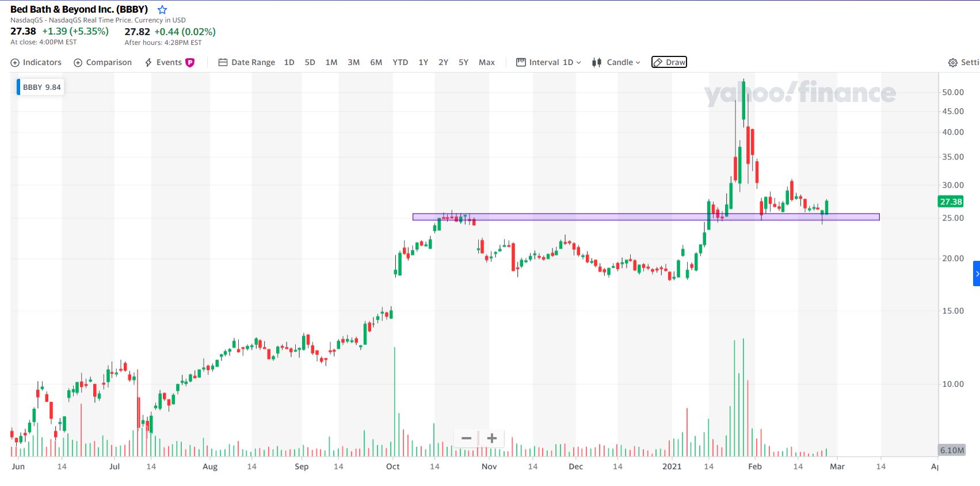Select the 6M date range
The image size is (980, 486).
coord(376,62)
